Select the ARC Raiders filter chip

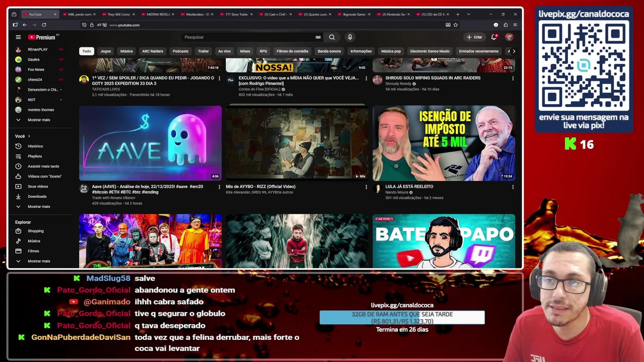[x=152, y=51]
